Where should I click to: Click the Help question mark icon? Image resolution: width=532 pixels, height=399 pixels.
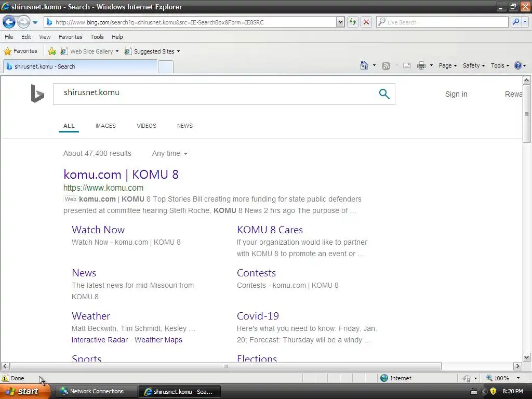point(518,65)
